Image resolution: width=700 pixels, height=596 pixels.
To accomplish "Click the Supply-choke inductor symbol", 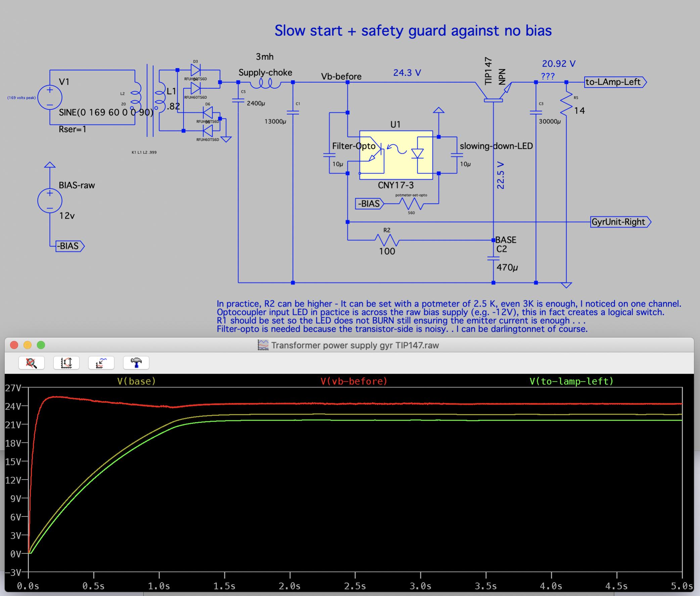I will (x=266, y=83).
